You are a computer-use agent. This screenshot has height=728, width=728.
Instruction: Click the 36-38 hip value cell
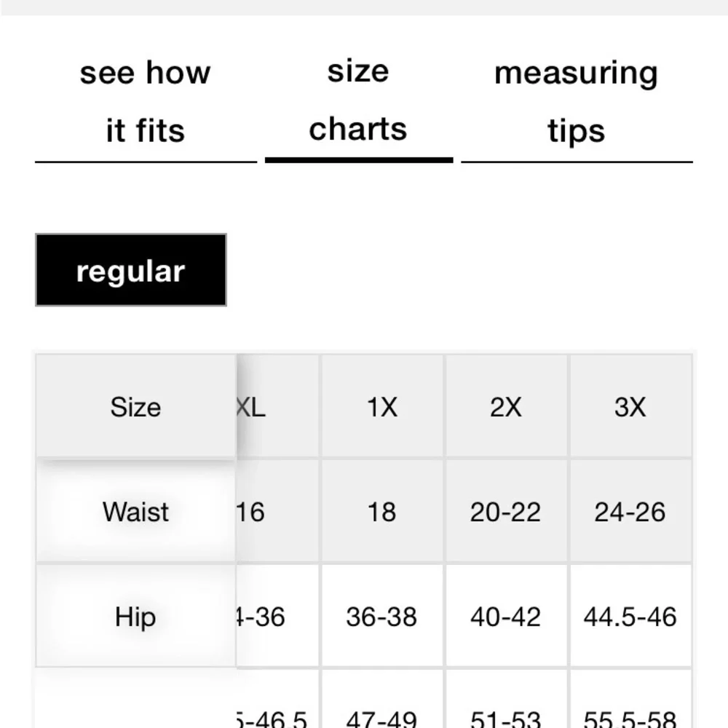tap(382, 617)
